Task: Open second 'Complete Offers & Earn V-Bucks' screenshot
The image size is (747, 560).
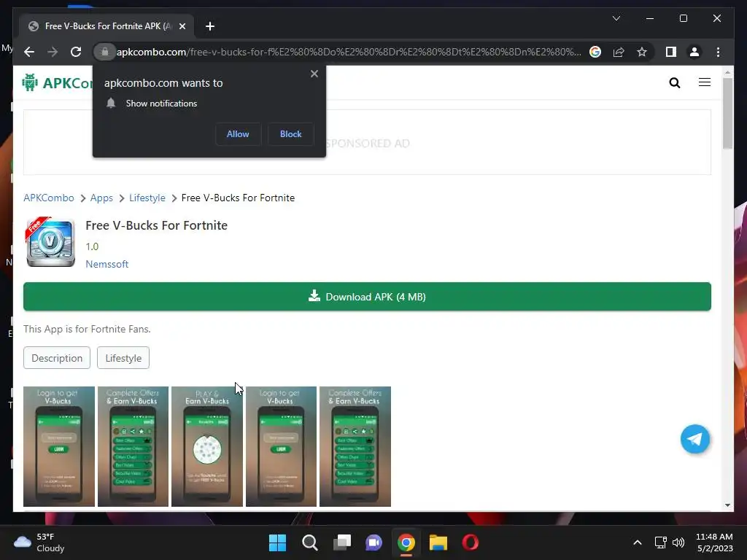Action: coord(355,447)
